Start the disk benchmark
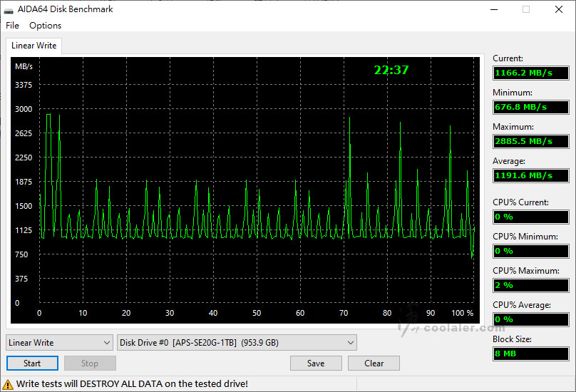Image resolution: width=576 pixels, height=392 pixels. pyautogui.click(x=32, y=363)
